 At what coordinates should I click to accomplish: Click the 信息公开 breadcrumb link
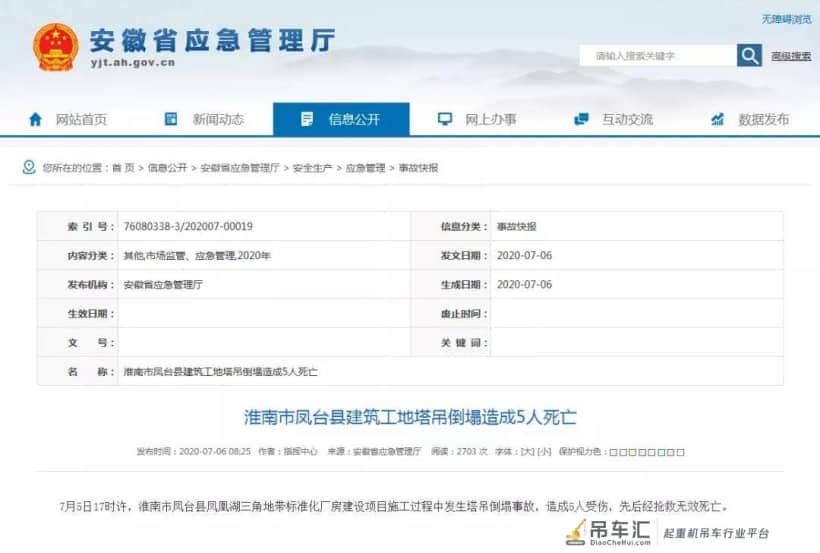pyautogui.click(x=167, y=168)
